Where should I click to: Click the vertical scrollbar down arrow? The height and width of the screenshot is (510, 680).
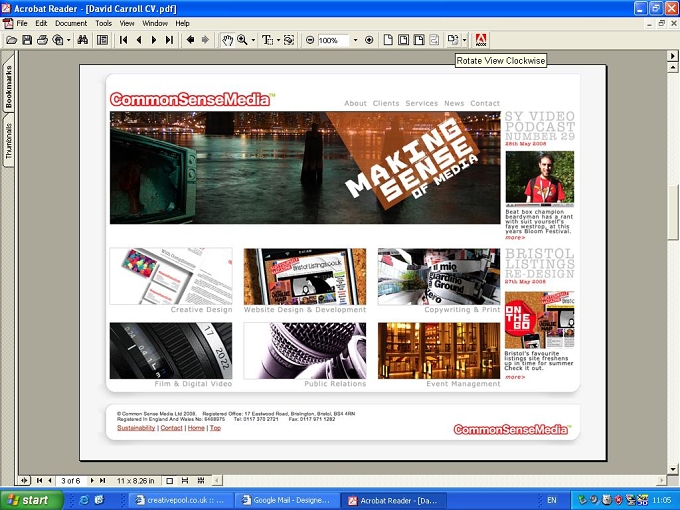(x=673, y=469)
